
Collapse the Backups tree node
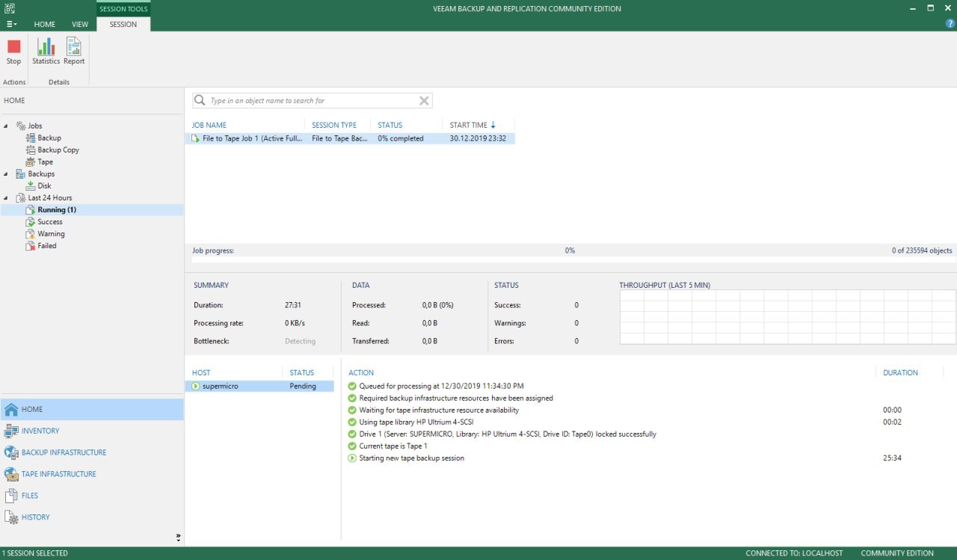point(6,173)
